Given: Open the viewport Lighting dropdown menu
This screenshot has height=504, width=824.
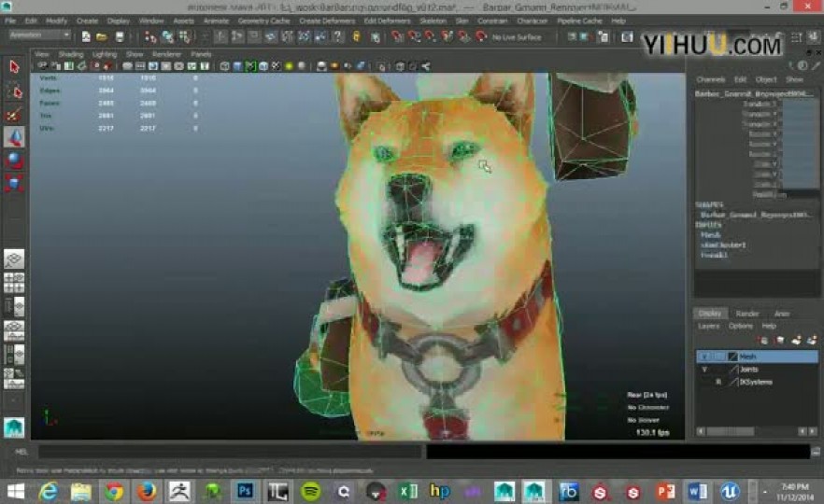Looking at the screenshot, I should (104, 54).
